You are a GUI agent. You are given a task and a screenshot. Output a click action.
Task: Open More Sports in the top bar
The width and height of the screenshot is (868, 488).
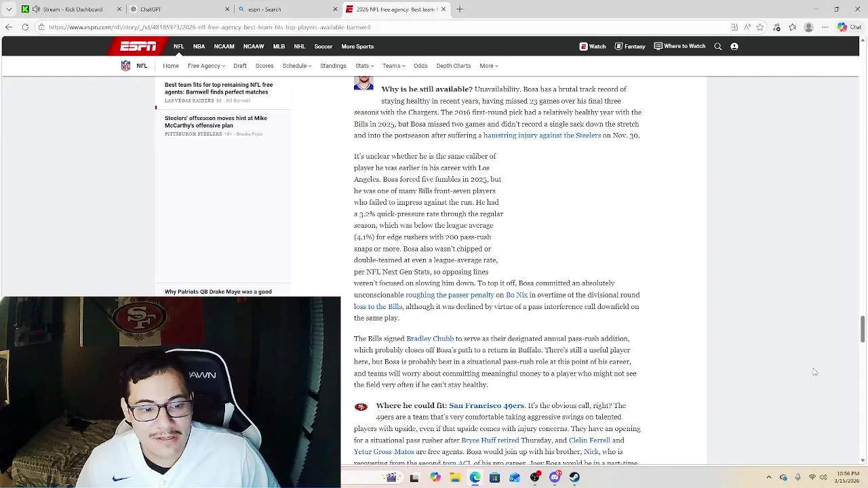[357, 46]
